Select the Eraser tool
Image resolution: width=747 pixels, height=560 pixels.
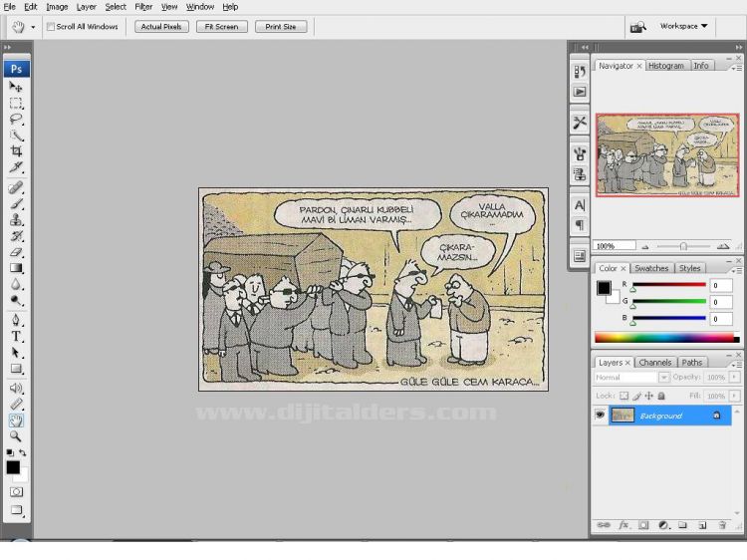point(16,252)
